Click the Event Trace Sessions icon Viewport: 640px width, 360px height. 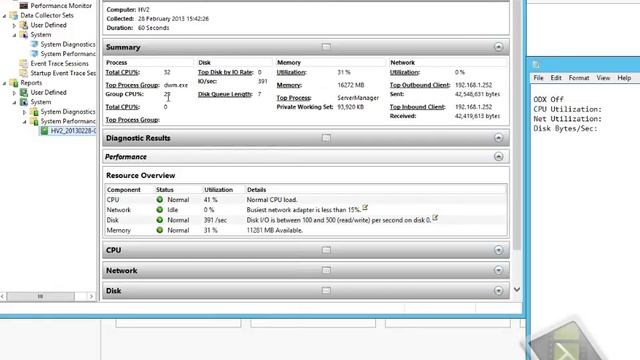click(x=24, y=64)
